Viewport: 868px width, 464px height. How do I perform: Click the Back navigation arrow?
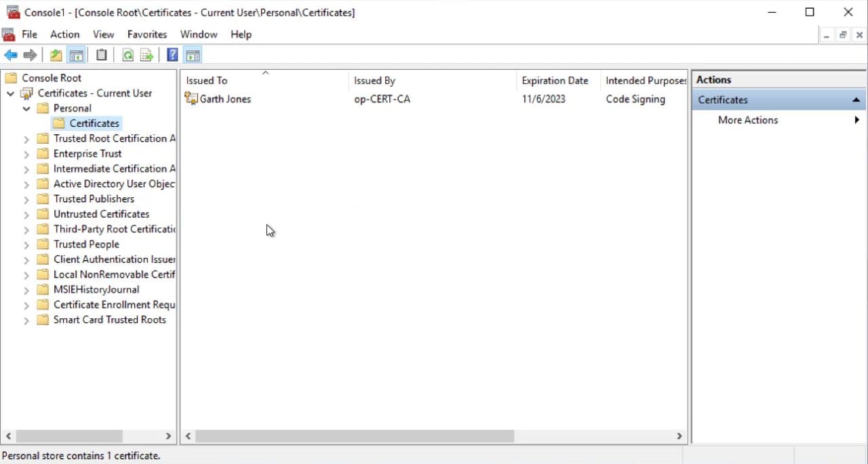pos(11,55)
